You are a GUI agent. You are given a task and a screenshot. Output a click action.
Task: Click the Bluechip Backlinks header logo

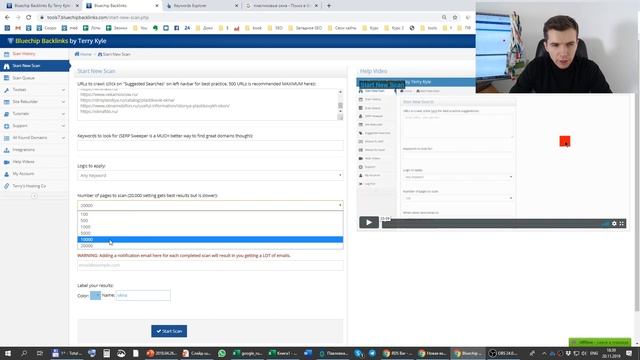click(57, 41)
